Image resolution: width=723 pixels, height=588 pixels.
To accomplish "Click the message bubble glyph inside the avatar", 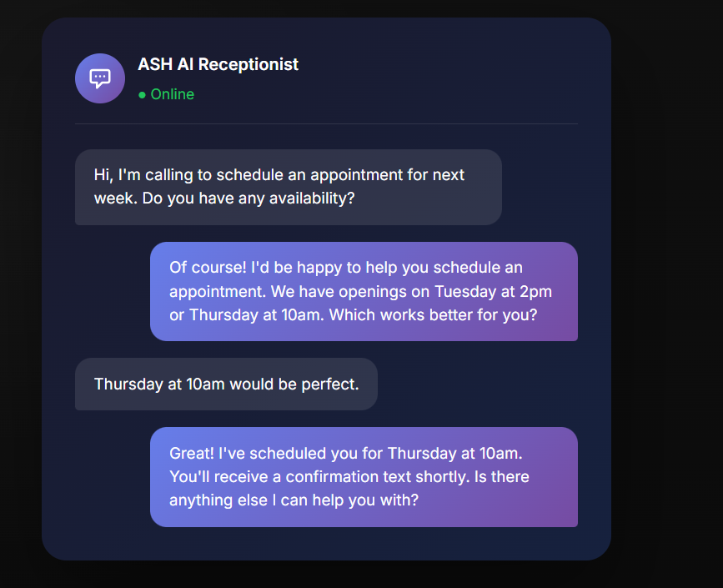I will pyautogui.click(x=99, y=76).
